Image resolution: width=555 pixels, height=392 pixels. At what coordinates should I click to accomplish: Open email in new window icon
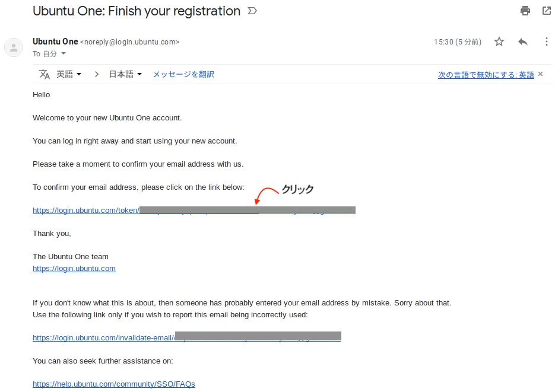[x=547, y=11]
